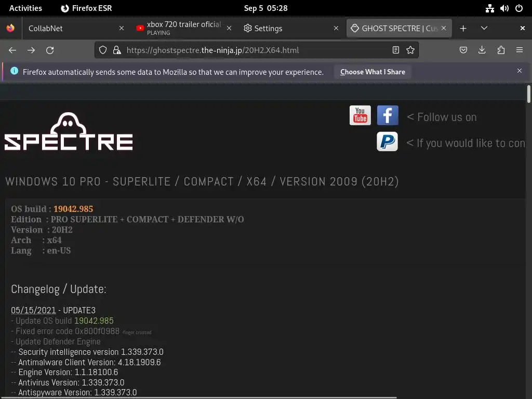Open Save to Pocket icon
Image resolution: width=532 pixels, height=399 pixels.
(463, 50)
